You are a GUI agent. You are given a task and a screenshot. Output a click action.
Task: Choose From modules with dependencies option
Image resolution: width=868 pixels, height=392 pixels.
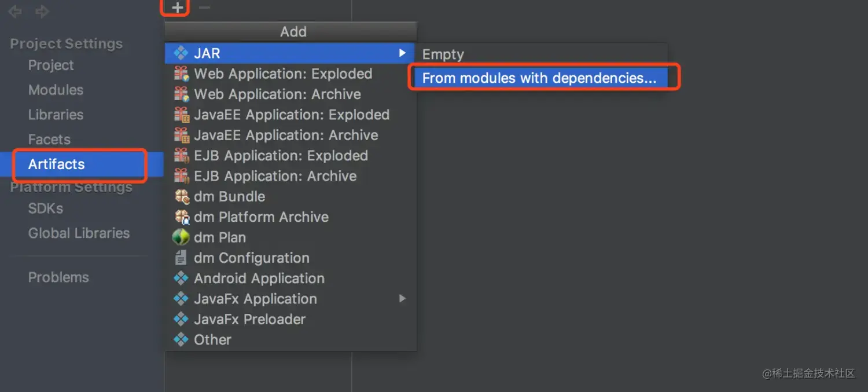[x=539, y=78]
